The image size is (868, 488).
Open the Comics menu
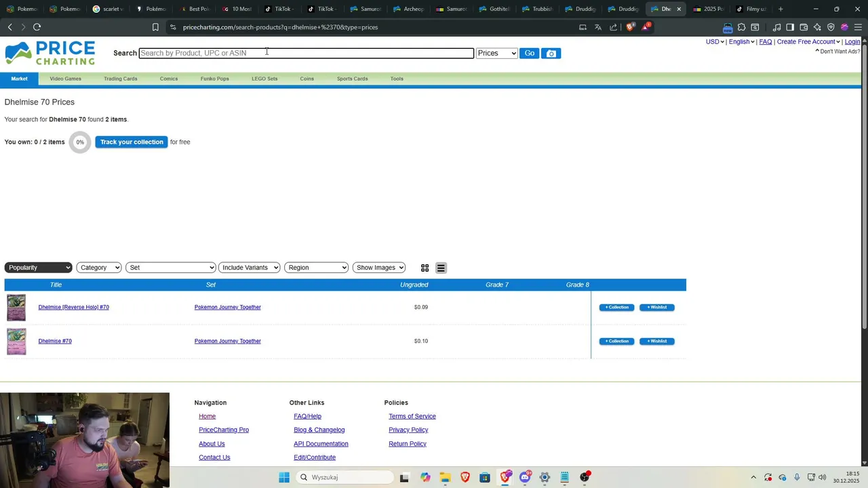pos(169,79)
